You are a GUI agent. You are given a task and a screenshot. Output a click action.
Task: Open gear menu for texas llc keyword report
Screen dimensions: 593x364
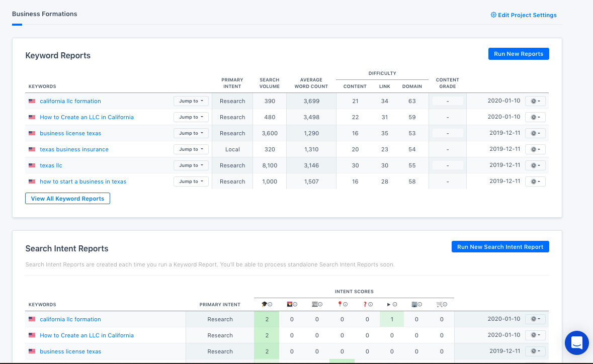[x=535, y=165]
